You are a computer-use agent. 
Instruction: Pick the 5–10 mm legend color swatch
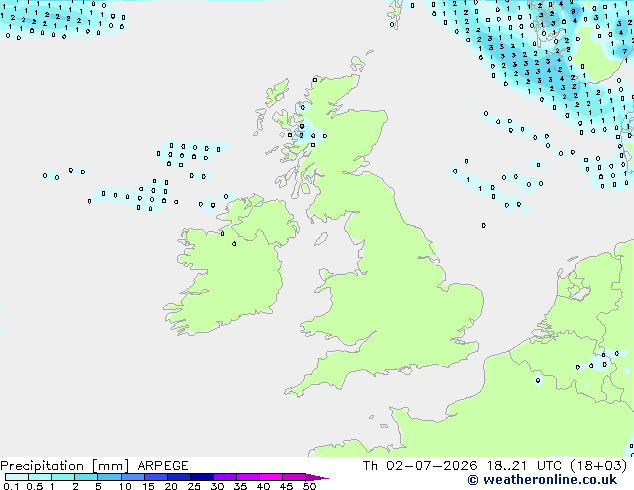tap(109, 477)
